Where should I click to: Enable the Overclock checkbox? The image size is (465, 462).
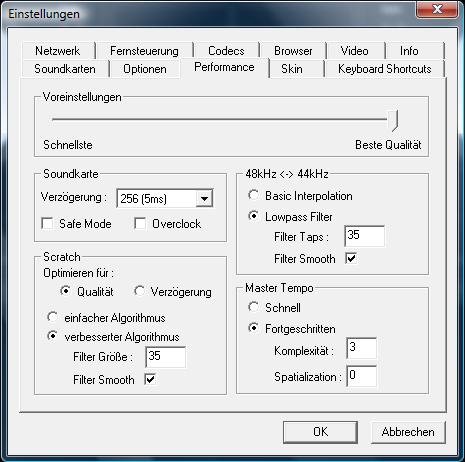pyautogui.click(x=140, y=223)
